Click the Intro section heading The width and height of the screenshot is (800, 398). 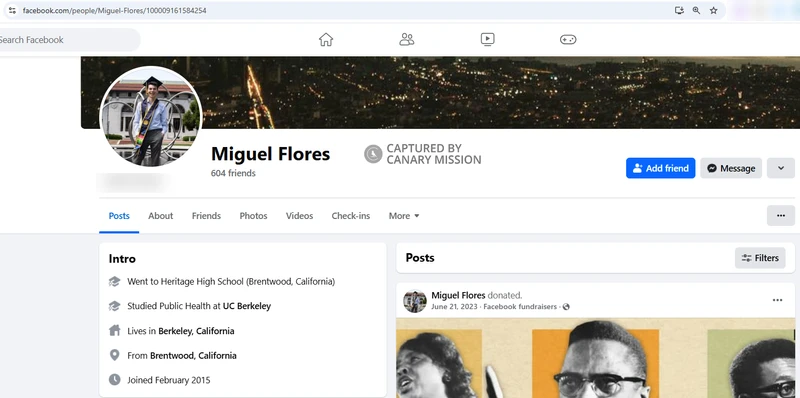tap(122, 259)
